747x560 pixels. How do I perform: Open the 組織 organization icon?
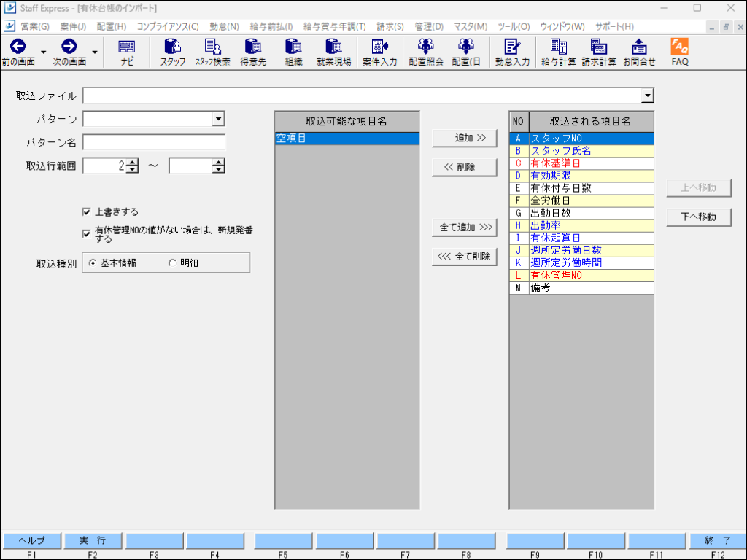point(293,47)
